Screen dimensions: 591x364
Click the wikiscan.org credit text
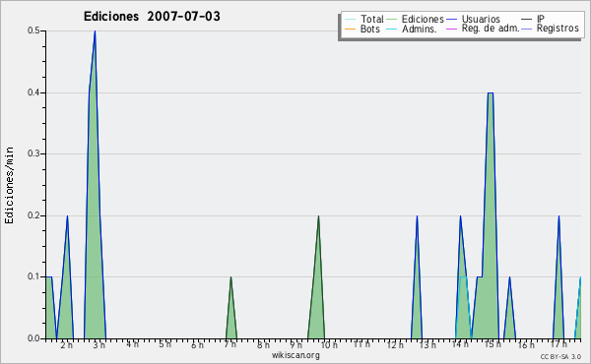295,355
